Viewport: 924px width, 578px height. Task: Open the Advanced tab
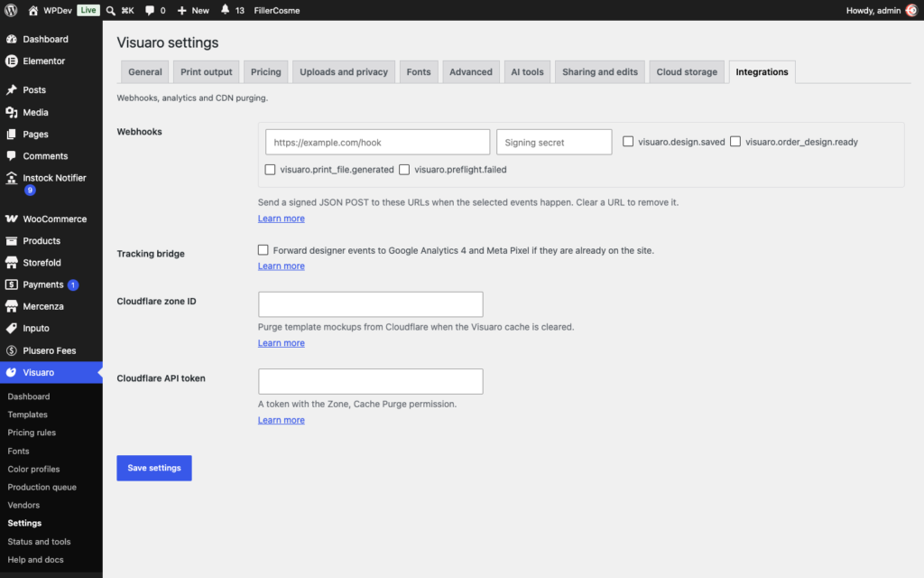click(471, 72)
